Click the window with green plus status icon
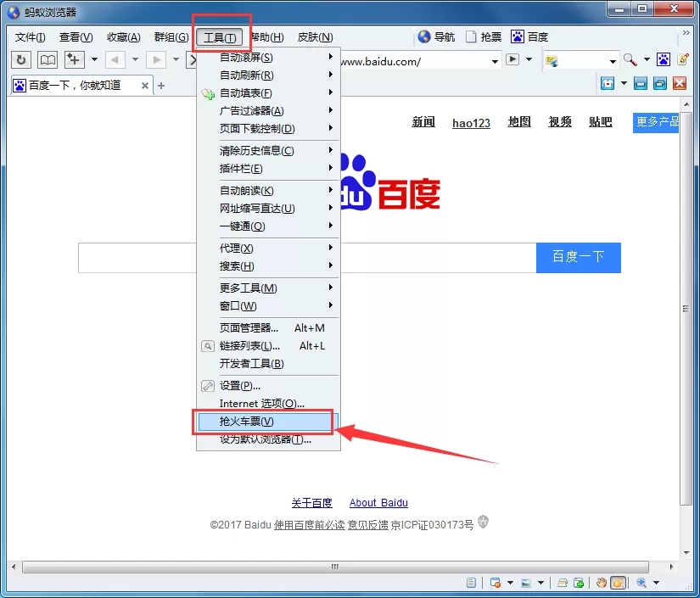Screen dimensions: 700x598 579,583
